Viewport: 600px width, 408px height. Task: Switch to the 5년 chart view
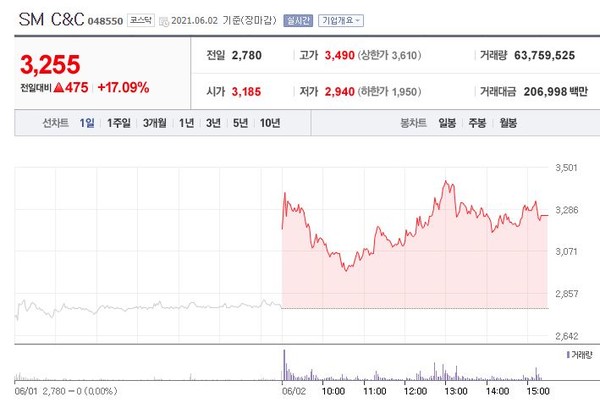click(x=240, y=123)
